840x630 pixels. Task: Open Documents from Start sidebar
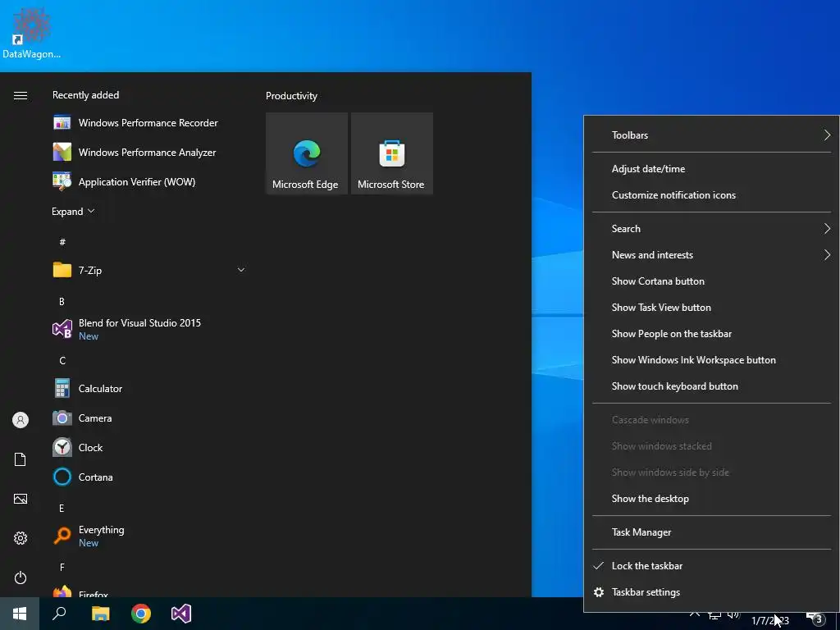tap(21, 459)
